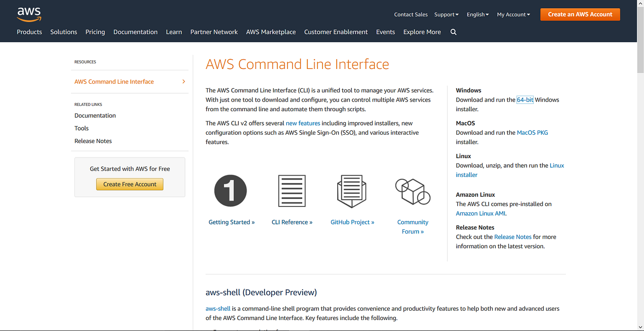Open CLI Reference » link
644x331 pixels.
coord(292,222)
